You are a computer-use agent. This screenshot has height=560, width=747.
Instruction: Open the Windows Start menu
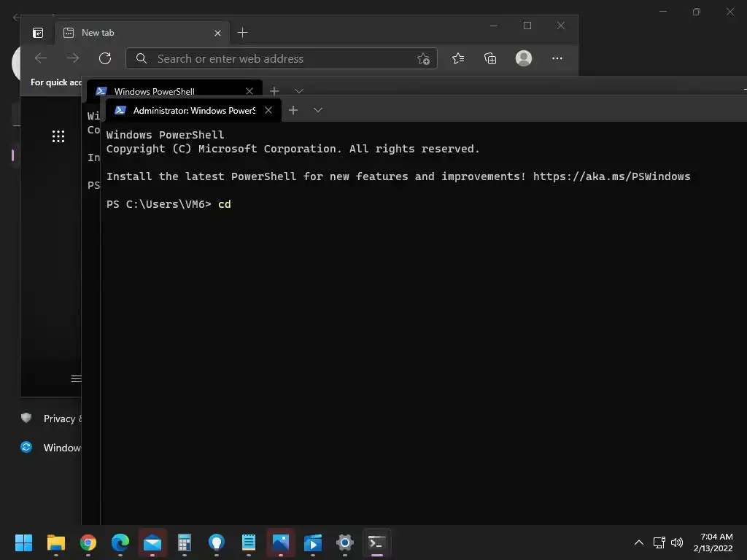point(23,542)
